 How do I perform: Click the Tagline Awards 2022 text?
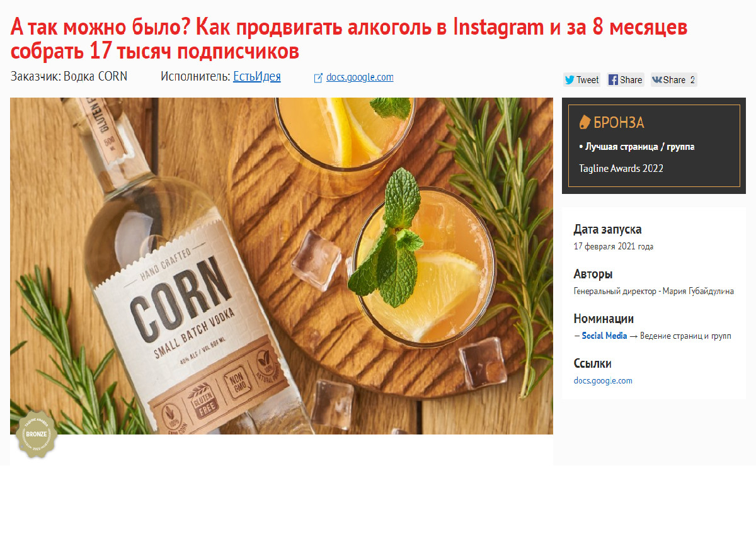tap(621, 168)
